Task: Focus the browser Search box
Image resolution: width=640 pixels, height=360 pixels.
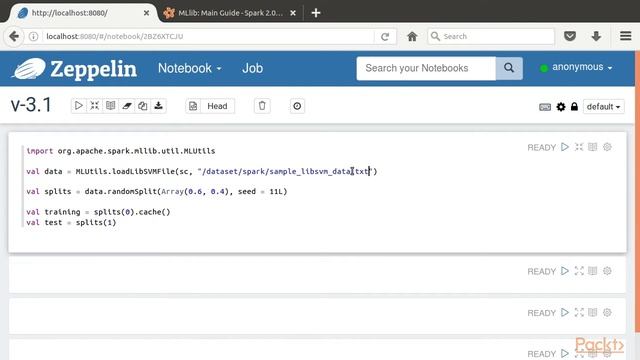Action: (x=491, y=36)
